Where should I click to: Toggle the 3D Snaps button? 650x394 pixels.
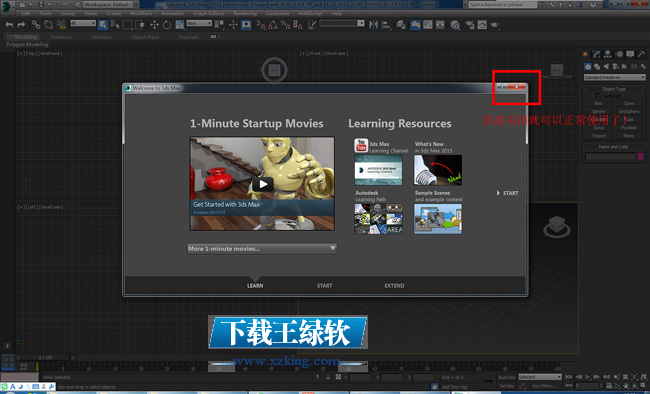260,25
